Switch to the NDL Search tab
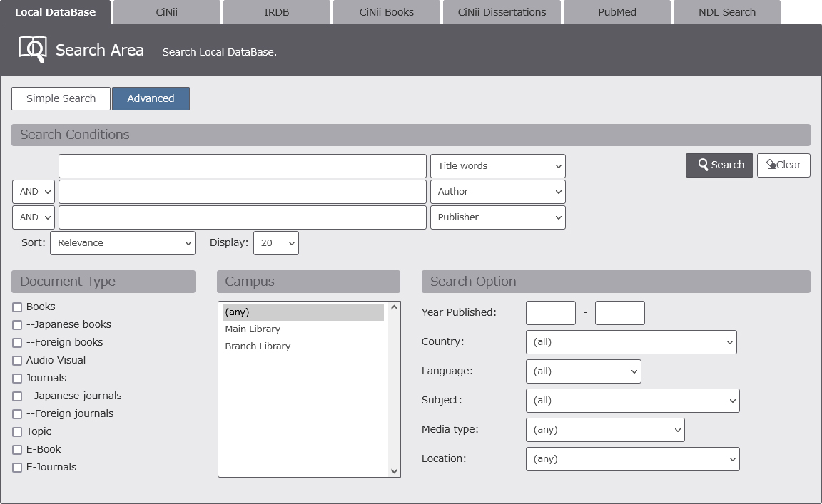The height and width of the screenshot is (504, 822). point(726,12)
